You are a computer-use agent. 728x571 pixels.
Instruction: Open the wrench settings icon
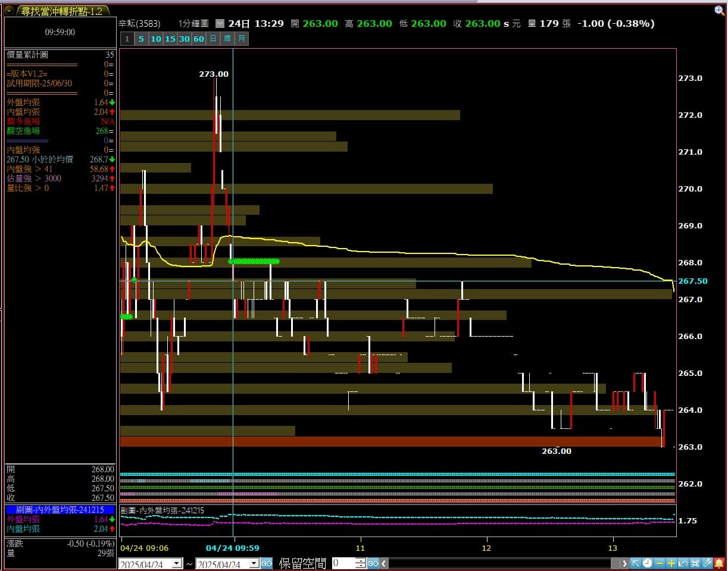pyautogui.click(x=707, y=563)
